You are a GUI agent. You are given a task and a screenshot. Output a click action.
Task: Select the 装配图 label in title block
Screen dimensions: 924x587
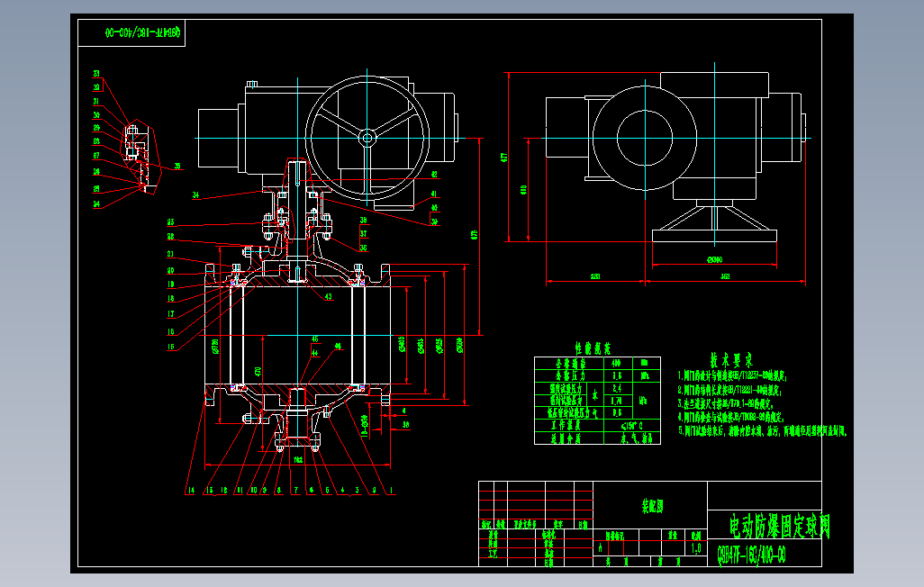[652, 506]
